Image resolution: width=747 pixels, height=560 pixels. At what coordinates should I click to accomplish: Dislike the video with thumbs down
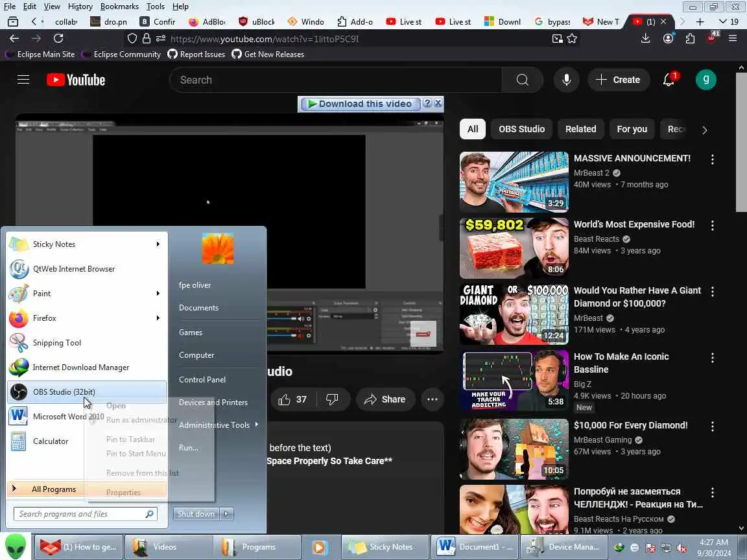(x=333, y=399)
